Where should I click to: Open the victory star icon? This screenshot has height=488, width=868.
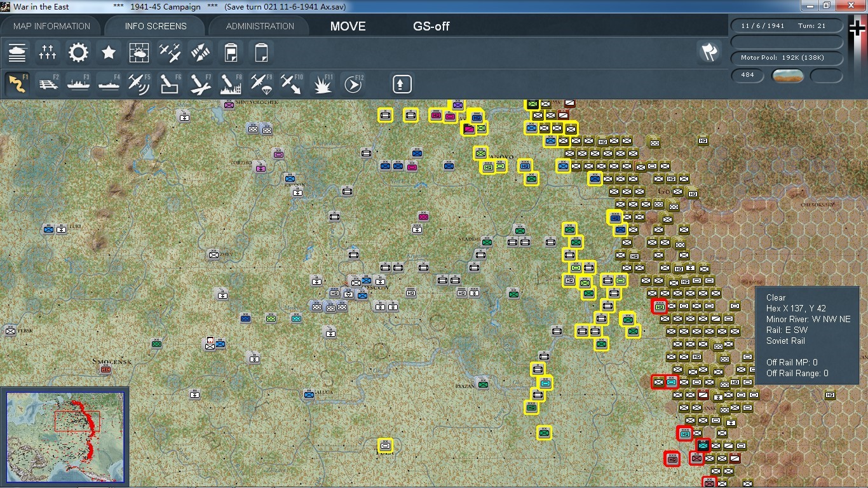[x=109, y=52]
